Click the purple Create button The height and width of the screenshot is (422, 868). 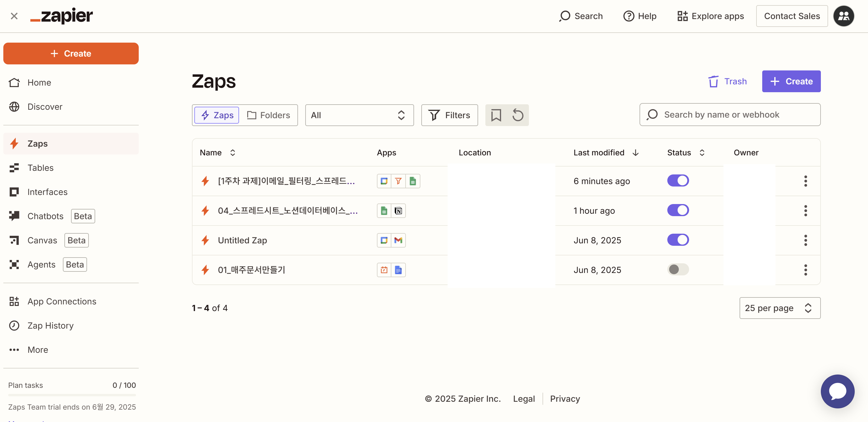(791, 81)
